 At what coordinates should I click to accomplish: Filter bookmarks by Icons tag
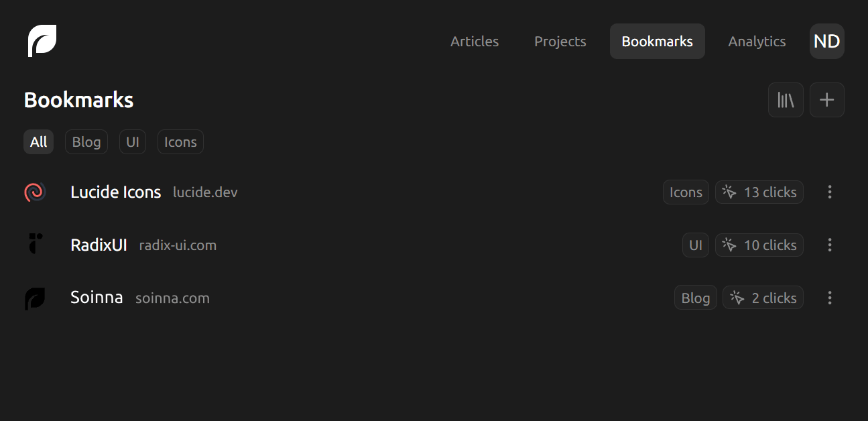(180, 142)
